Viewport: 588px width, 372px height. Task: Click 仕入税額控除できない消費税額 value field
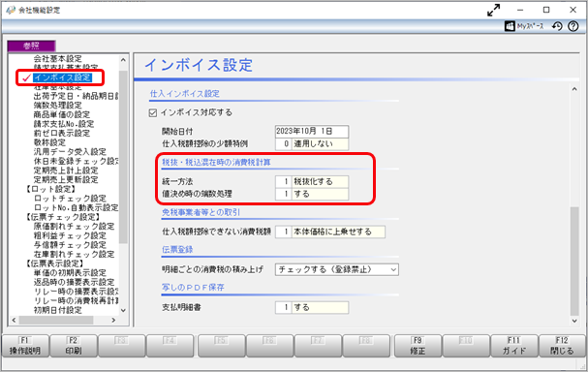coord(330,232)
